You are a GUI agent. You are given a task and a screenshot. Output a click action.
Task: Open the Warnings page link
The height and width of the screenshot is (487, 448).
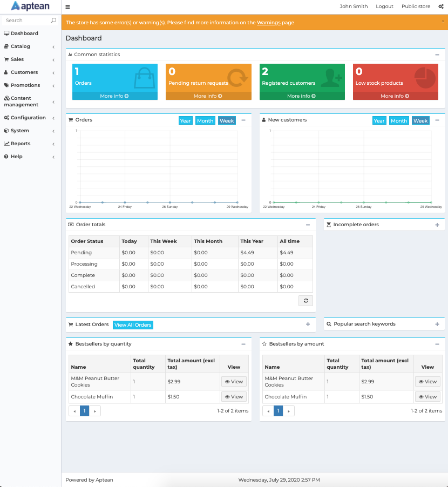(x=268, y=23)
